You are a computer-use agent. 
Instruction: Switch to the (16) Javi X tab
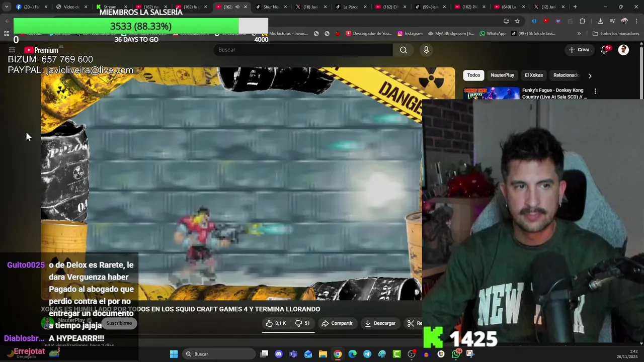point(311,7)
